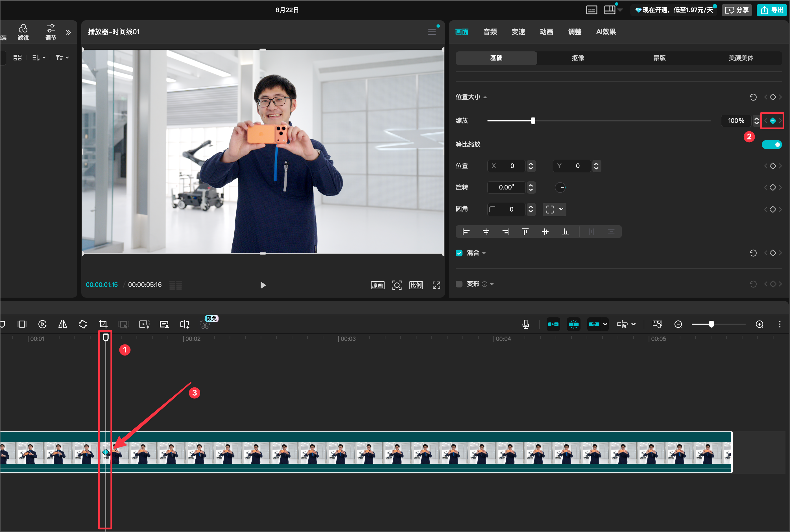Select the 美颜美体 sub-tab
790x532 pixels.
tap(741, 58)
